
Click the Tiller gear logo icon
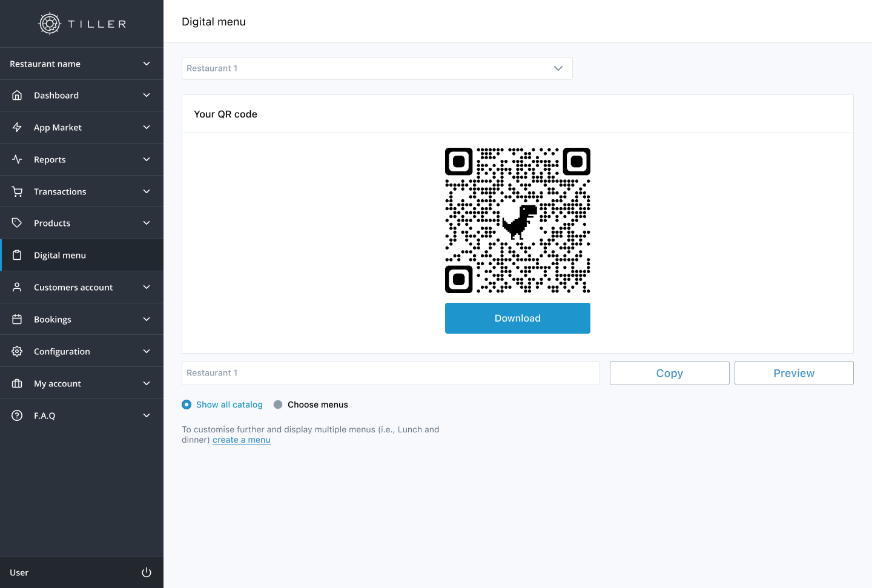click(x=50, y=24)
